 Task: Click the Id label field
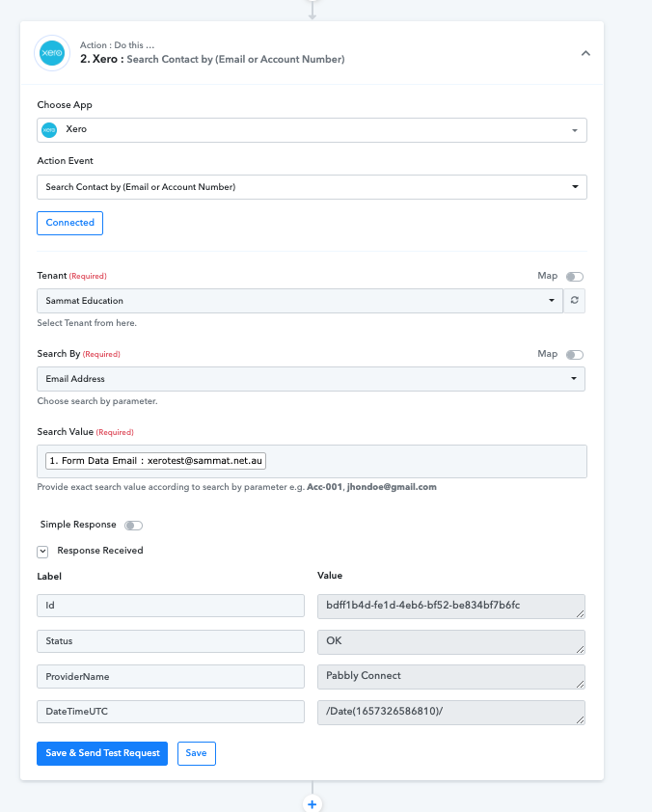click(171, 606)
